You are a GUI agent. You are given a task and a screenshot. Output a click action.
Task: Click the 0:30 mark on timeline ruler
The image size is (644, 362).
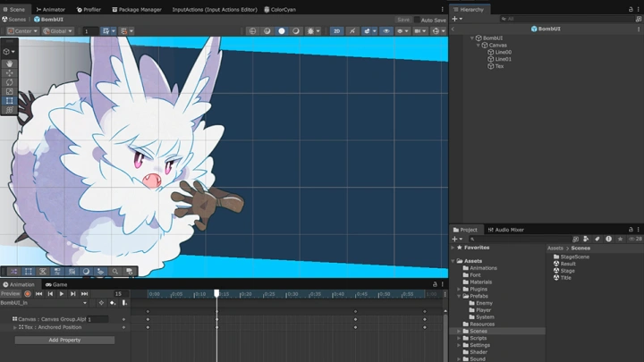pyautogui.click(x=292, y=294)
